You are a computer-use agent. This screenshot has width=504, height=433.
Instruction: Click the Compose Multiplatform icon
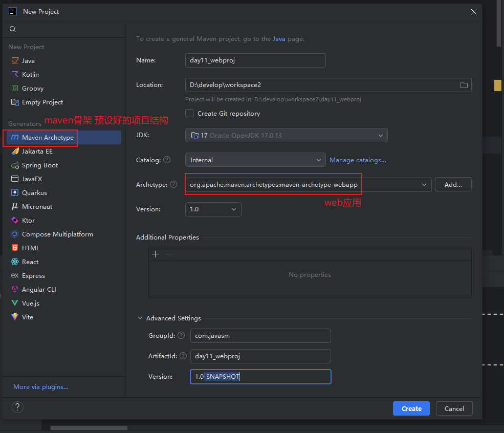click(x=15, y=234)
